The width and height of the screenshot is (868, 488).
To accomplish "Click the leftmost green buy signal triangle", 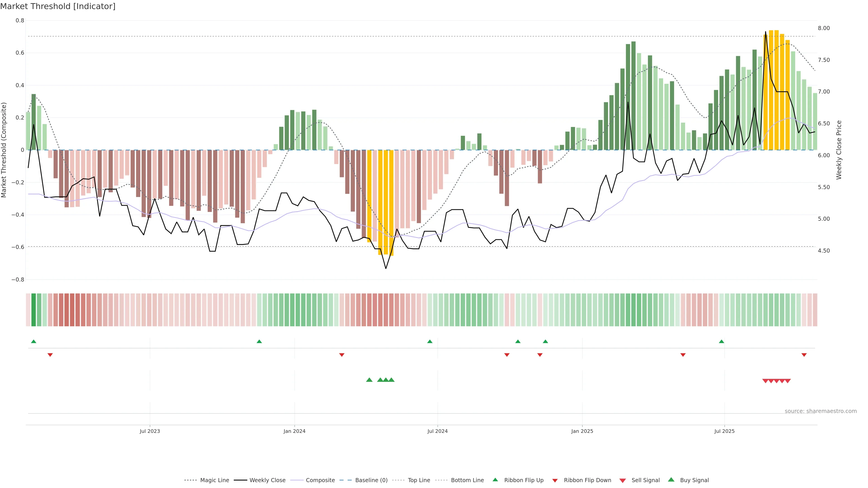I will (x=369, y=380).
